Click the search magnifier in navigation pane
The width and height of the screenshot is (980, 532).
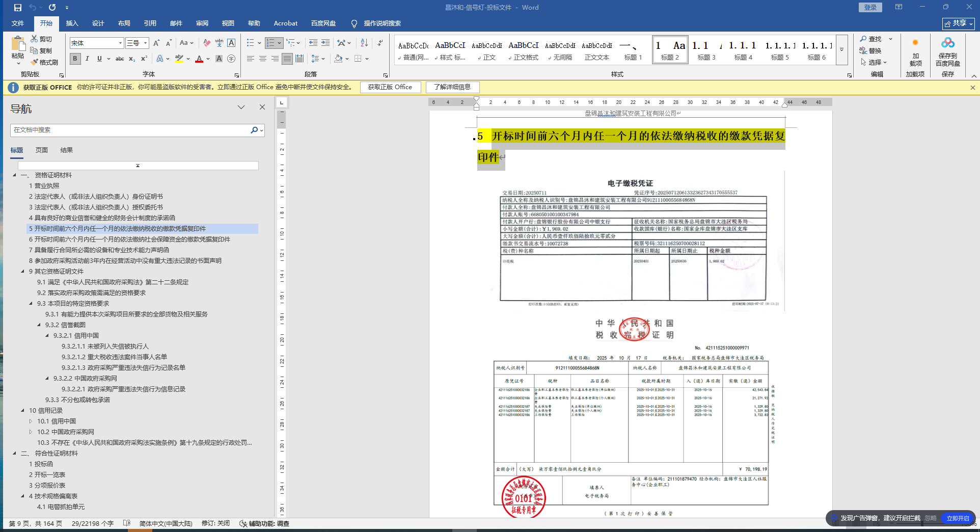[254, 130]
